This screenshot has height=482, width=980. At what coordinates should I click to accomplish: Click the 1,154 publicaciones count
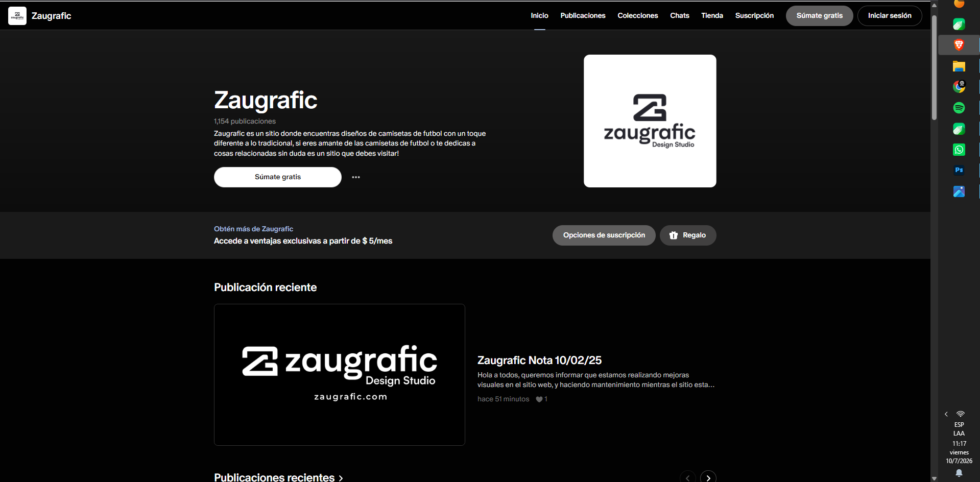[x=245, y=122]
